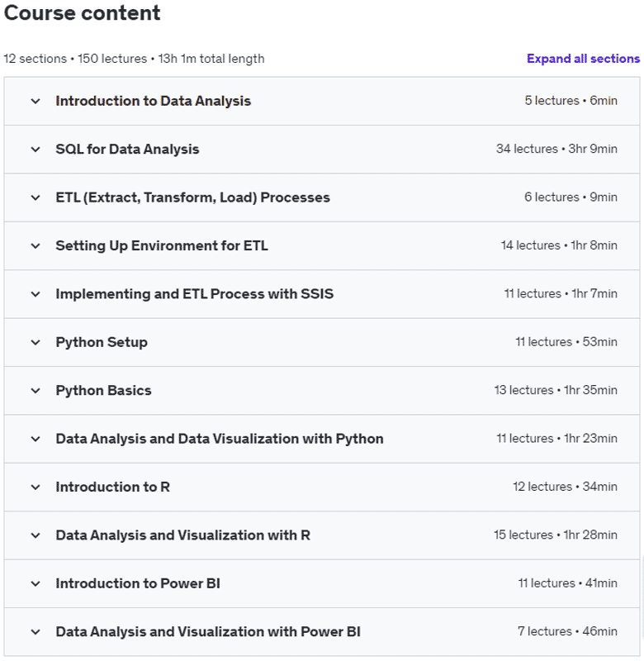644x661 pixels.
Task: Click the '34 lectures • 3hr 9min' text
Action: pos(556,149)
